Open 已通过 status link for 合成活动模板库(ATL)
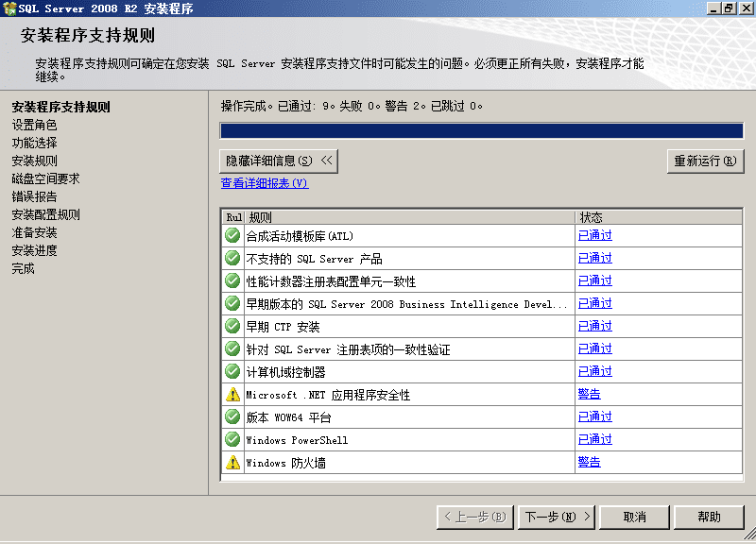The image size is (756, 544). tap(595, 235)
